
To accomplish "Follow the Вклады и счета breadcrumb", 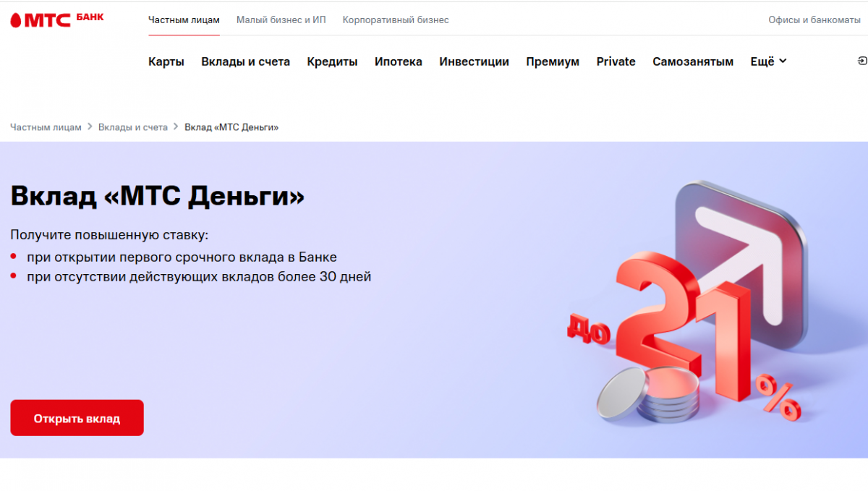I will tap(133, 127).
